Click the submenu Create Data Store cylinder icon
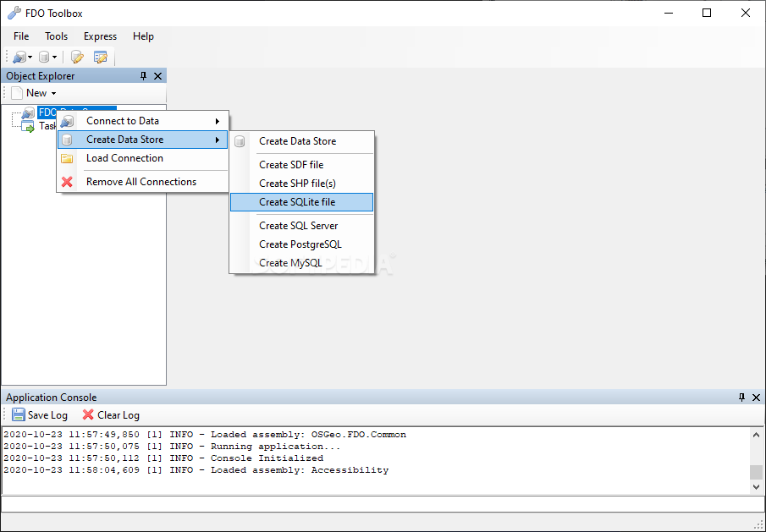 click(240, 141)
